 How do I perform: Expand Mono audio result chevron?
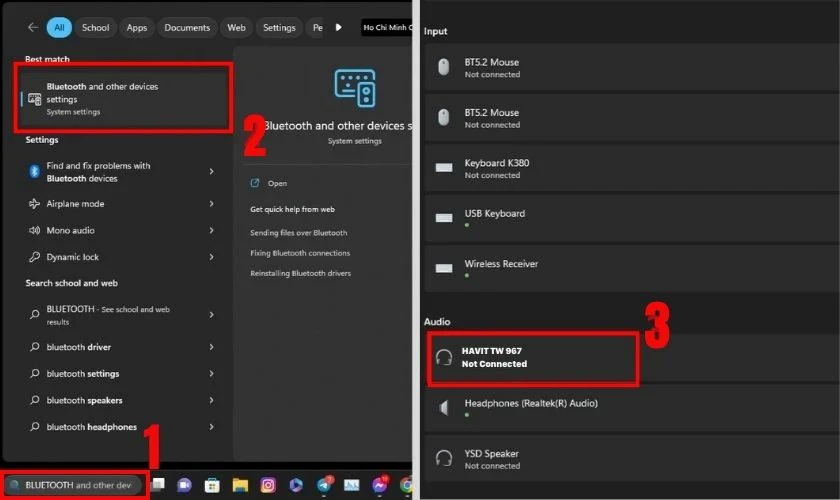pos(211,230)
